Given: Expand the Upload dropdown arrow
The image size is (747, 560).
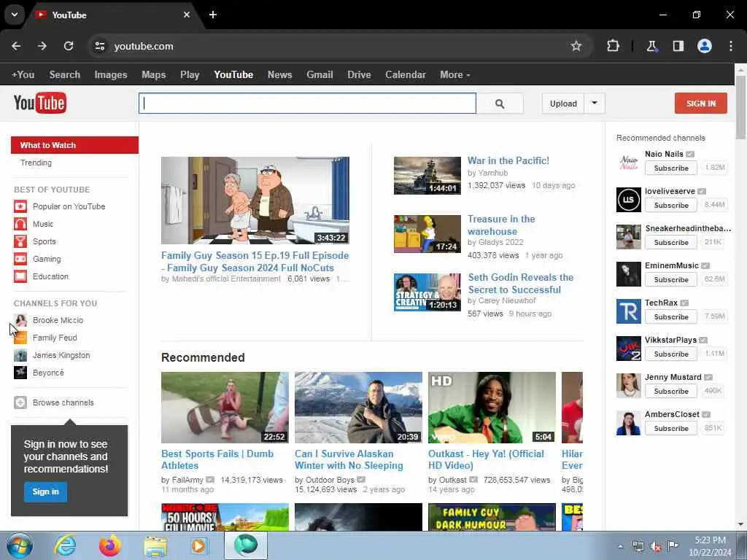Looking at the screenshot, I should tap(595, 104).
